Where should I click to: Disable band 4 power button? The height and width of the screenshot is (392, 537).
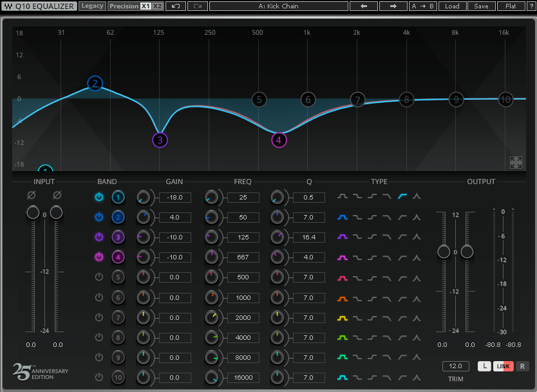coord(99,257)
